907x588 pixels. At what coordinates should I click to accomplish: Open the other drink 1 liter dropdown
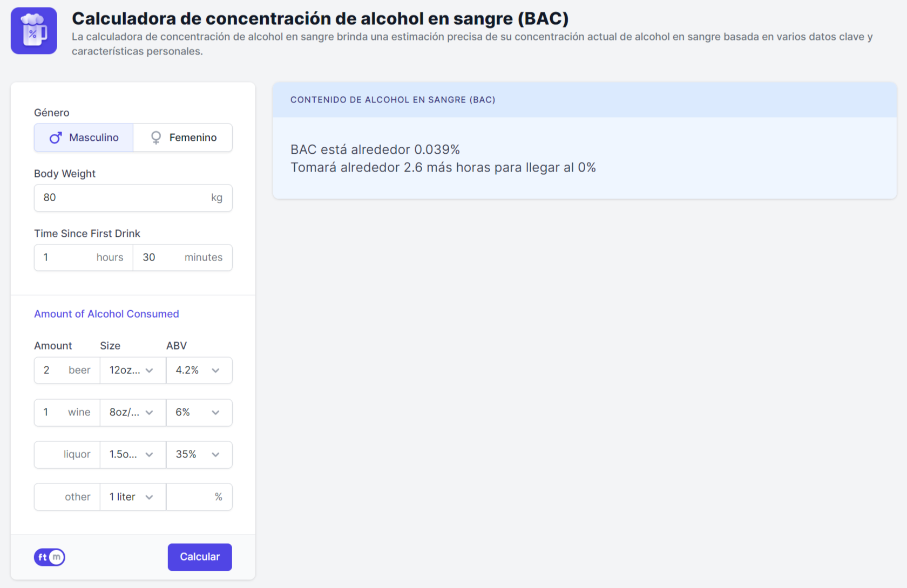(x=133, y=497)
